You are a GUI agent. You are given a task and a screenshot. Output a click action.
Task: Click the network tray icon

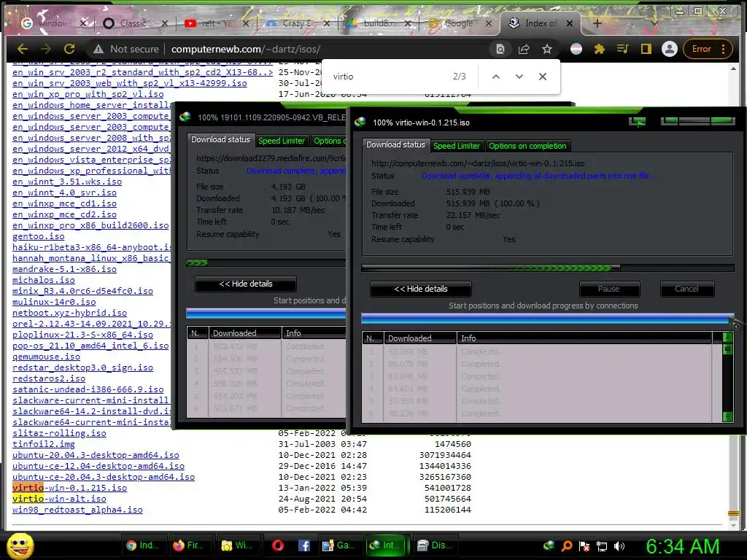(x=602, y=546)
